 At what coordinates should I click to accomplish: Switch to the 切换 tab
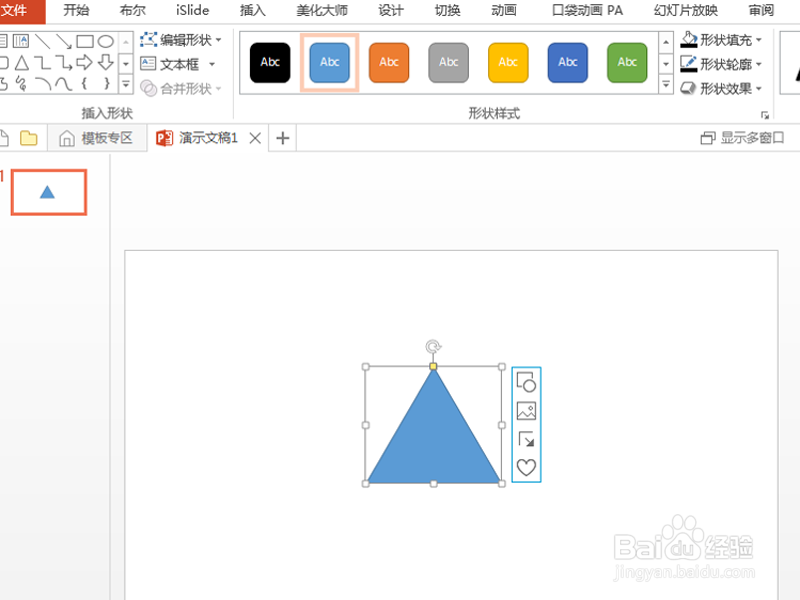tap(447, 11)
